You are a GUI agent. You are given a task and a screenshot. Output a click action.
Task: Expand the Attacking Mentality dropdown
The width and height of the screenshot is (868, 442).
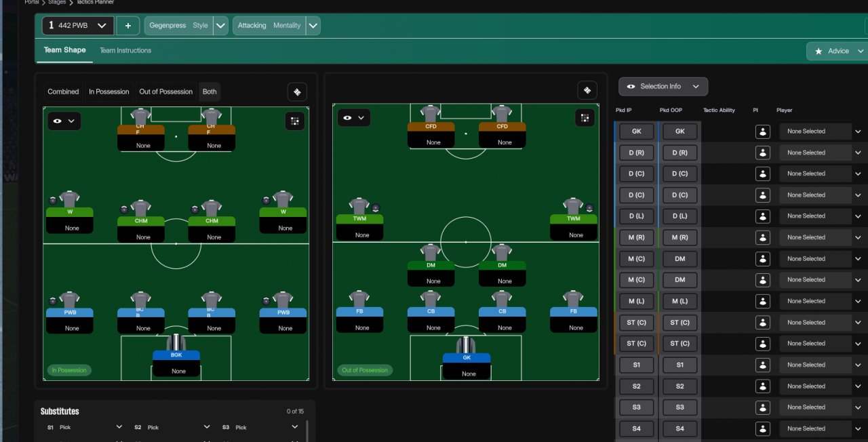313,26
